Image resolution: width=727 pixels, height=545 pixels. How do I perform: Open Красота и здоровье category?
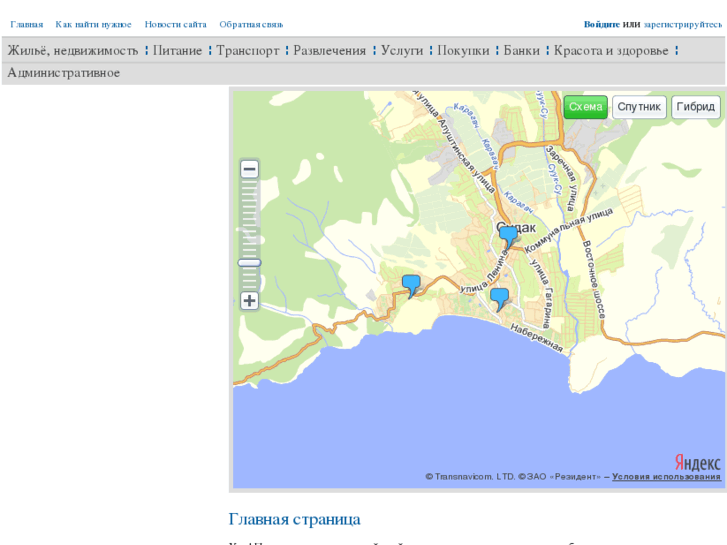point(611,51)
